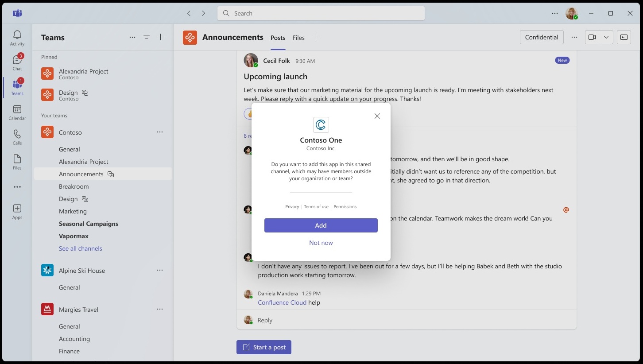Screen dimensions: 643x364
Task: Click the Reply field
Action: (407, 320)
